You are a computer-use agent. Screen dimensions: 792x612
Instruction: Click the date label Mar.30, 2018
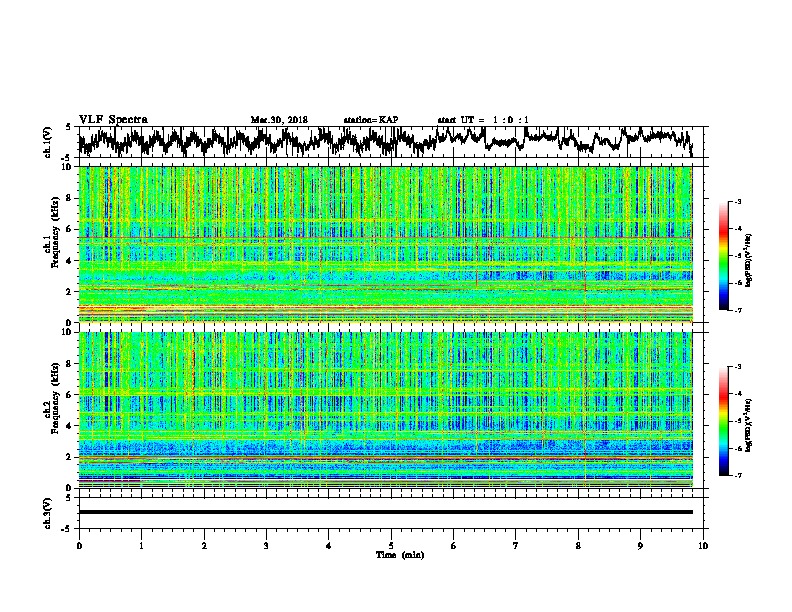tap(279, 120)
